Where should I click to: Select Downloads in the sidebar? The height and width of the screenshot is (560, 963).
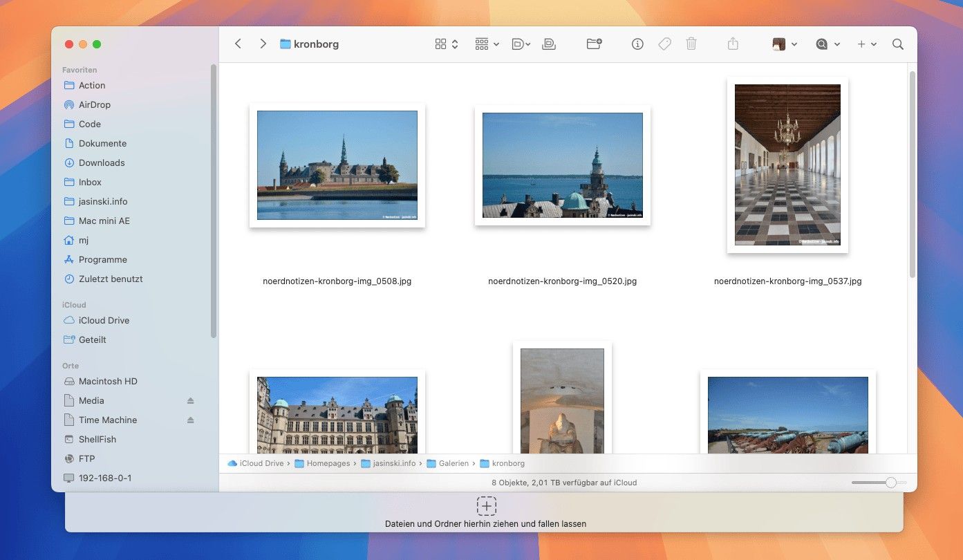point(101,163)
